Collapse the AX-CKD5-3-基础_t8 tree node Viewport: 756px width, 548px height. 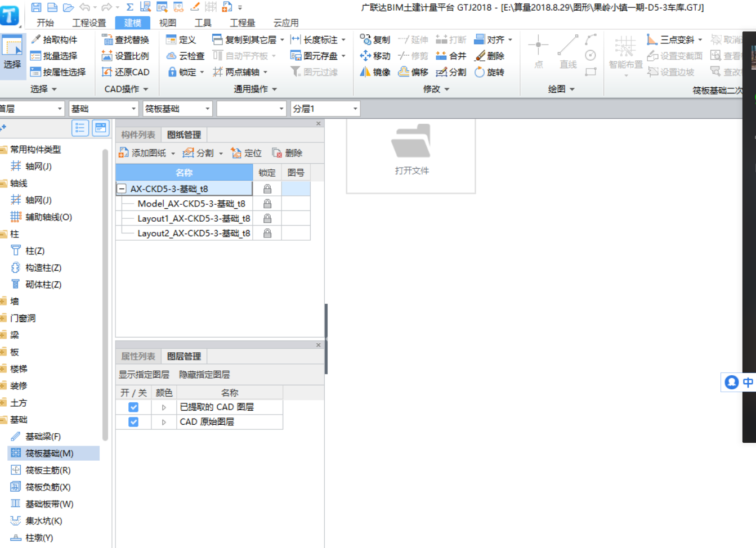tap(122, 189)
